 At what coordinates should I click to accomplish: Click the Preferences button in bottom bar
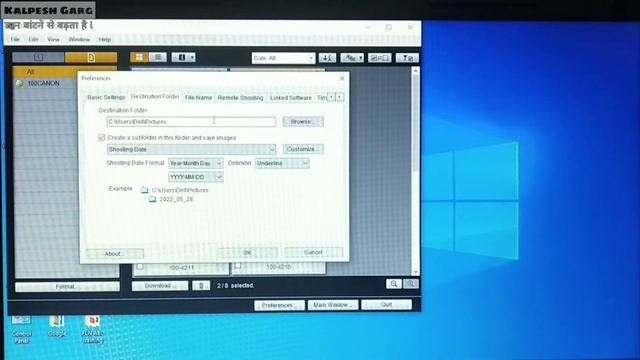279,305
